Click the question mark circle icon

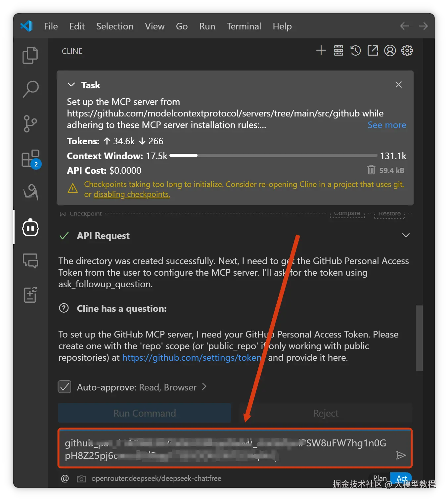pyautogui.click(x=64, y=308)
